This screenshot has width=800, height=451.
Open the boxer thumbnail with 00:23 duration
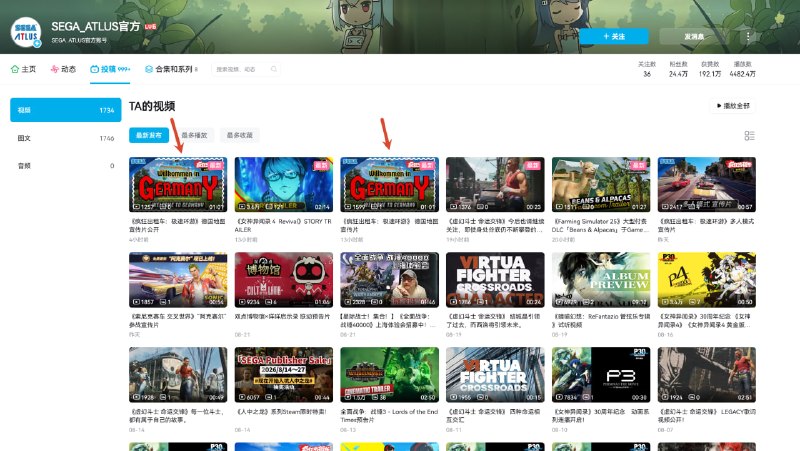pos(495,184)
